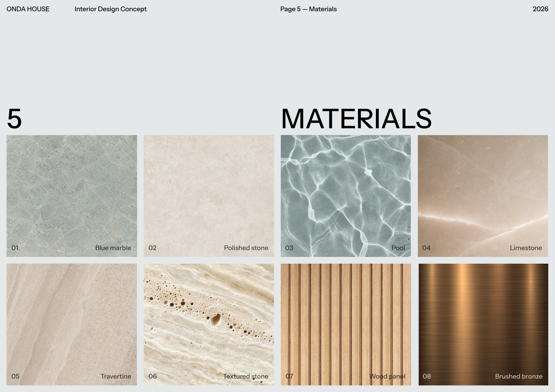Click the number 01 label
The width and height of the screenshot is (555, 392).
click(15, 248)
